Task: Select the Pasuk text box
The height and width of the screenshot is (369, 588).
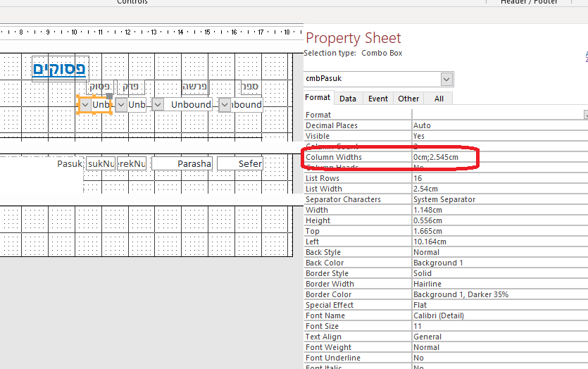Action: 70,164
